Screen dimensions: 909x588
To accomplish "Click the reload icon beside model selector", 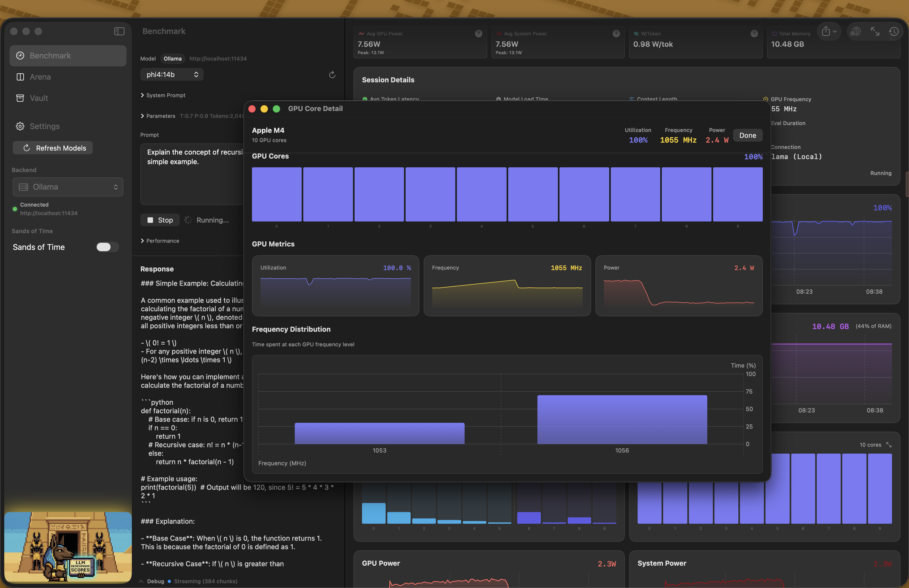I will pos(332,74).
